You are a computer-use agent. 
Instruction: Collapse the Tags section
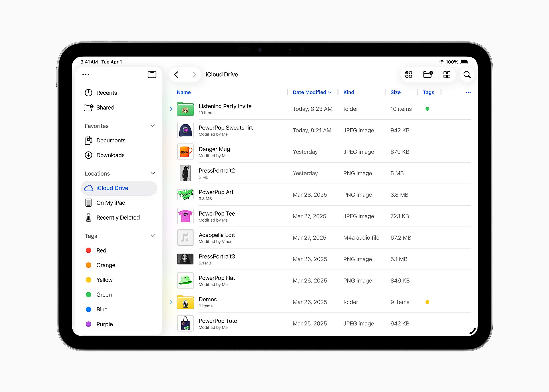point(153,236)
